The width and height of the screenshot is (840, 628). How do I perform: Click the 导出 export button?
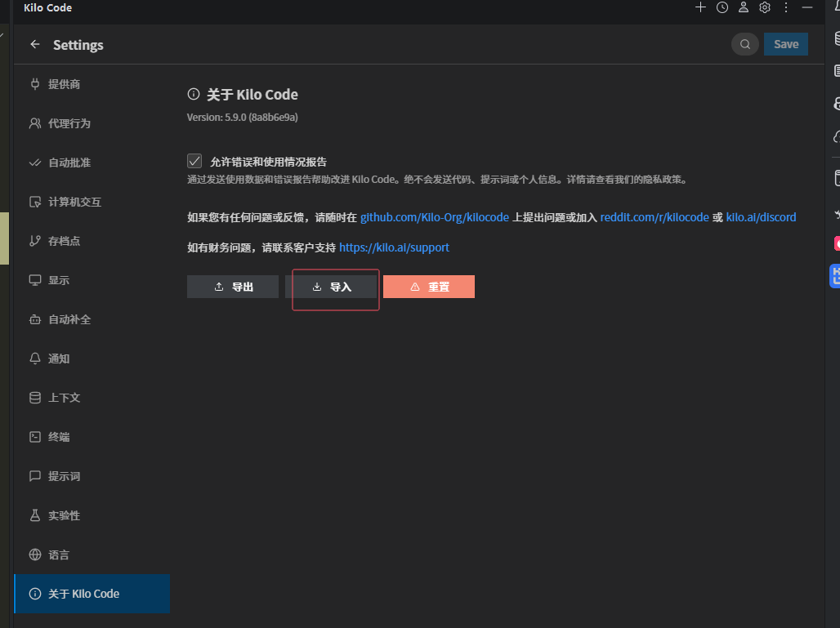(x=233, y=287)
